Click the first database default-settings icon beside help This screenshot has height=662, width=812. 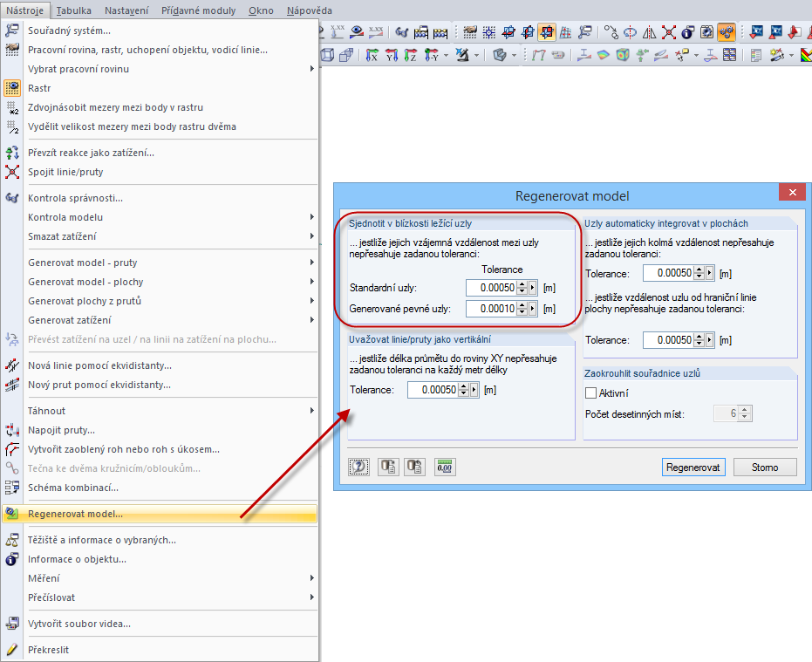tap(388, 467)
